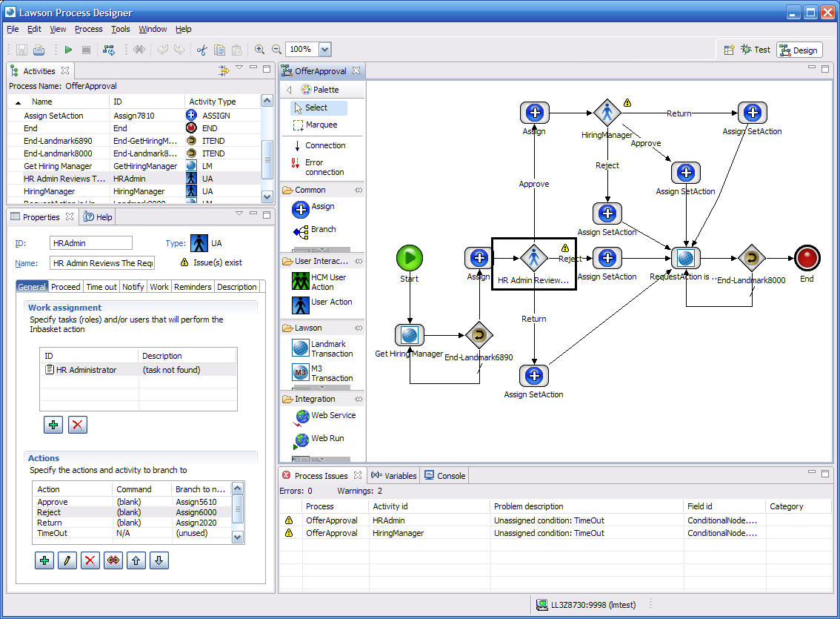Select the HRAdmin warning in Process Issues

(555, 520)
